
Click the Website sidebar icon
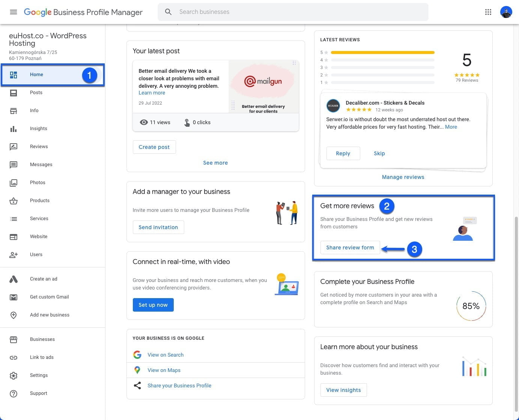(14, 237)
